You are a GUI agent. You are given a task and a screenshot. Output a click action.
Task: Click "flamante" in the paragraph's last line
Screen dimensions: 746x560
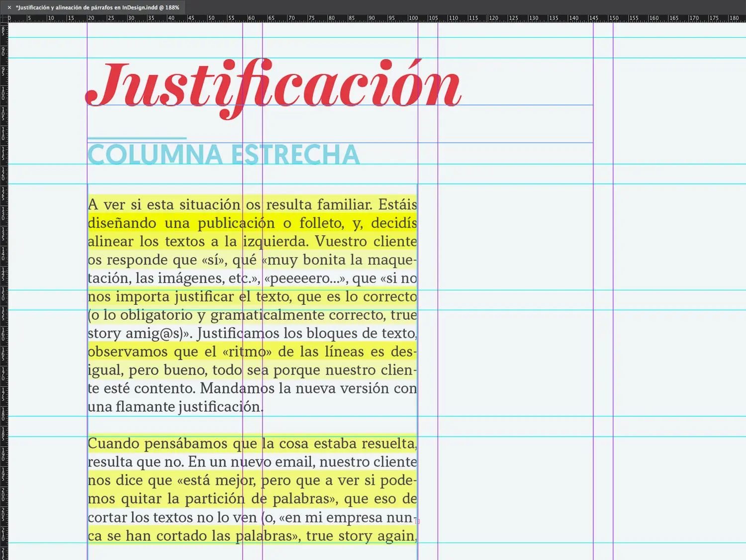(145, 407)
